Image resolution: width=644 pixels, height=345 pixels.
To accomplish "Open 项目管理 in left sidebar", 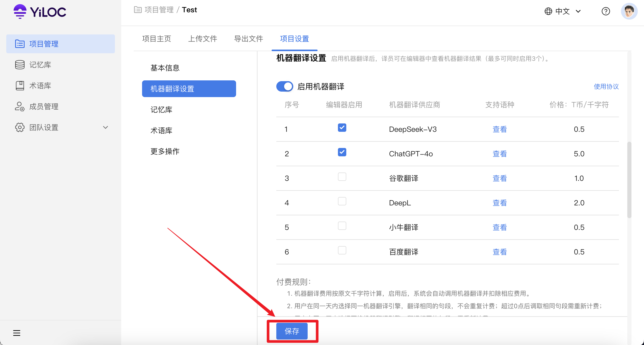I will (61, 44).
